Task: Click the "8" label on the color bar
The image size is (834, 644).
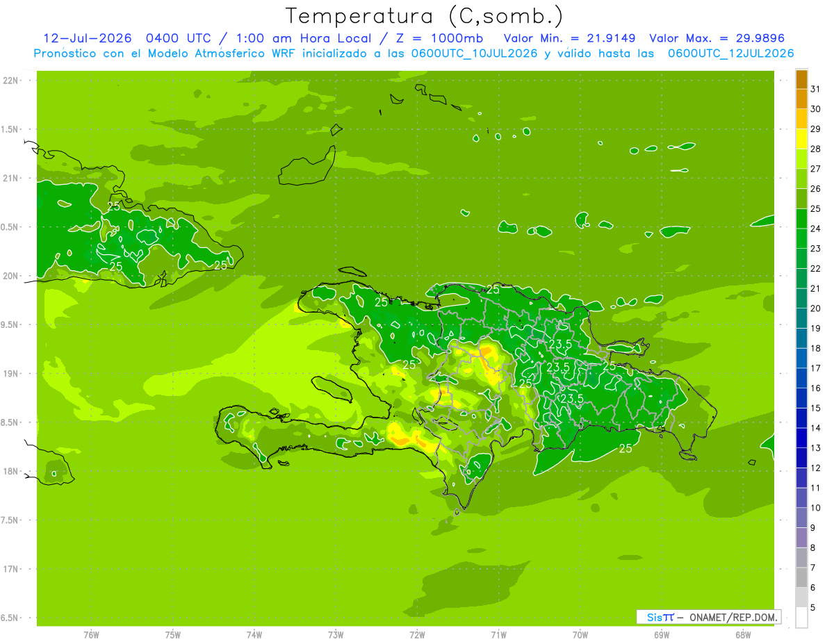Action: pyautogui.click(x=813, y=548)
